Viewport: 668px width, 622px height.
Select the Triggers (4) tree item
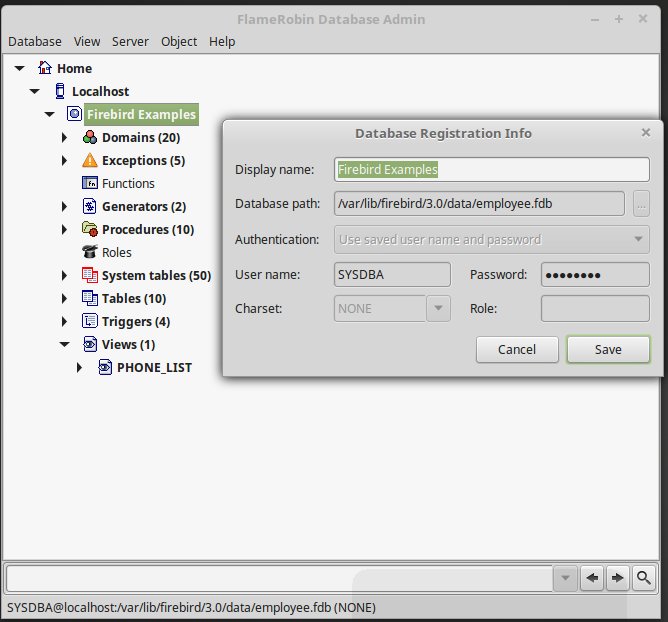coord(135,322)
